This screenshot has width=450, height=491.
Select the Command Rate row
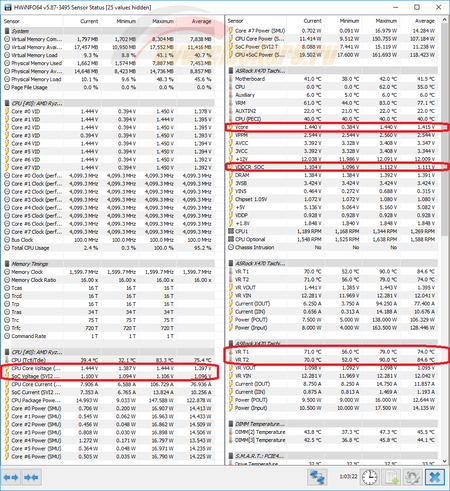pos(109,336)
